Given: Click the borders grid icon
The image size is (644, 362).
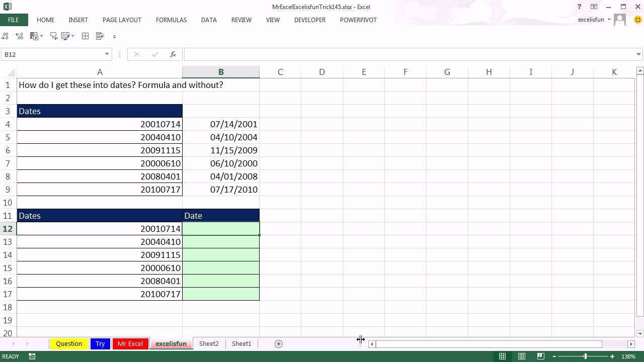Looking at the screenshot, I should click(x=86, y=36).
